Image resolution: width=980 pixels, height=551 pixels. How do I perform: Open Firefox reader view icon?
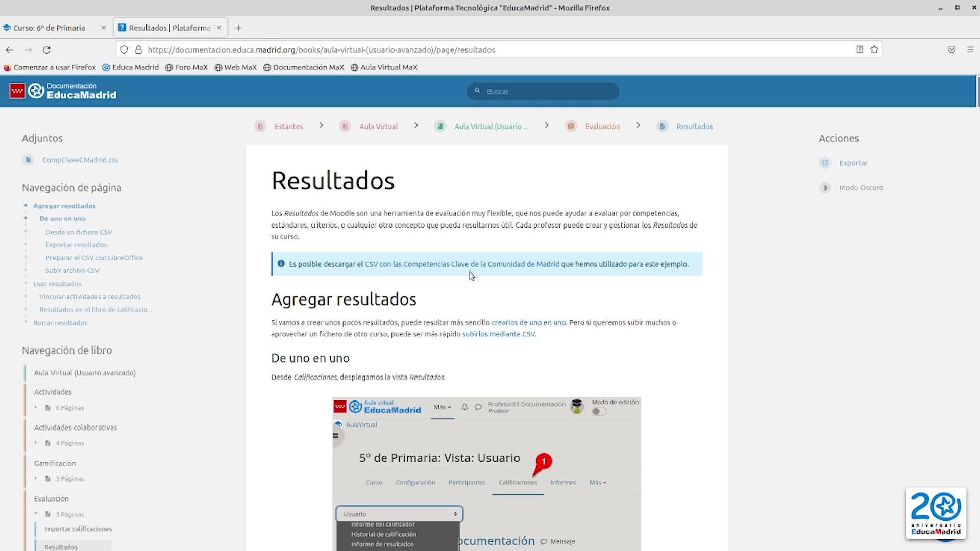pos(860,49)
